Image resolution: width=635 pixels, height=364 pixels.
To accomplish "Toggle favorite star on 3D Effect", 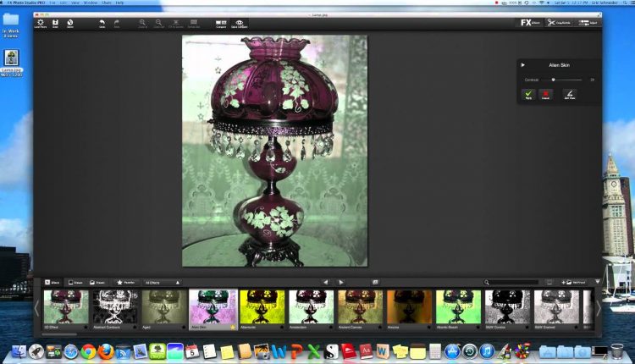I will tap(86, 327).
